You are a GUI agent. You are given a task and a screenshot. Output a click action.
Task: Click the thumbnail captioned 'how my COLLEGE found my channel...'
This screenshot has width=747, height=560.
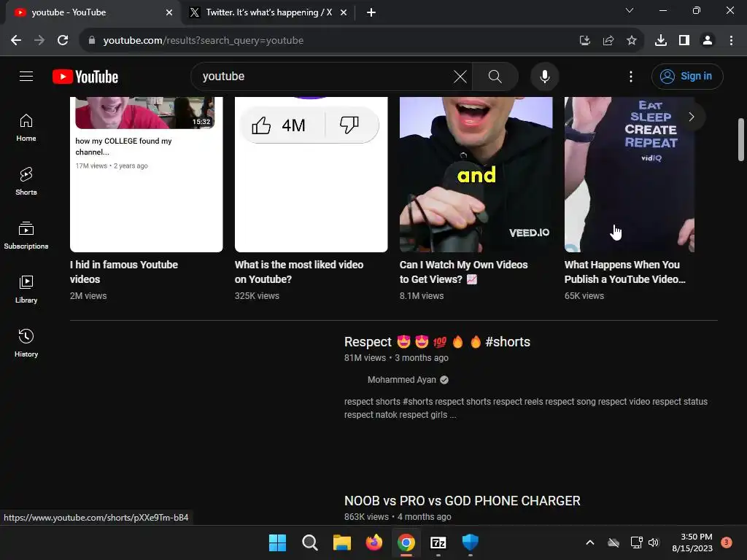146,174
